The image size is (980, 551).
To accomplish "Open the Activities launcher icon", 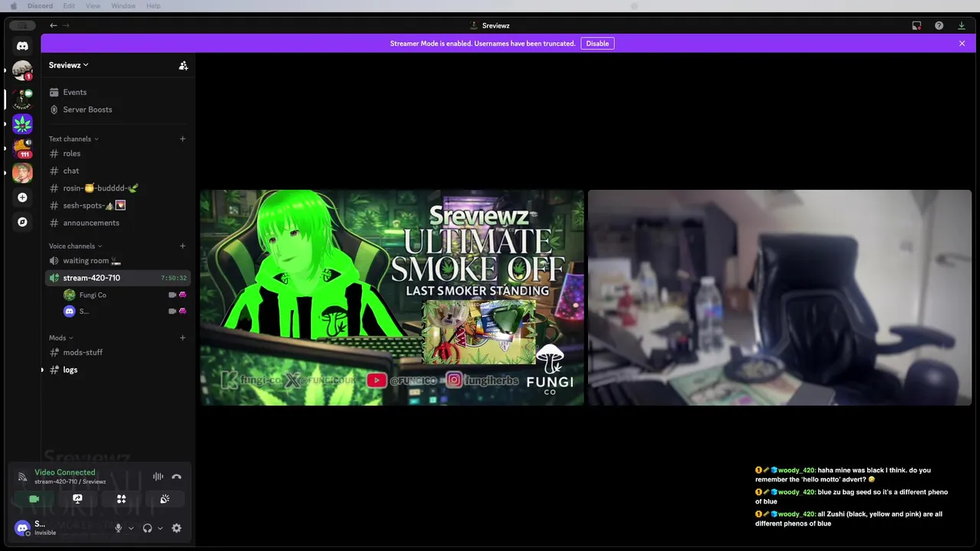I will coord(121,499).
